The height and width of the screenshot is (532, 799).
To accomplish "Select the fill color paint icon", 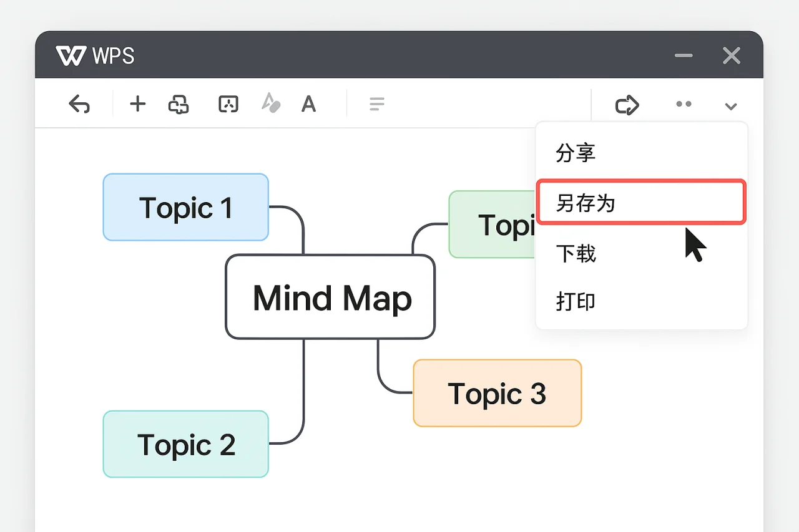I will pos(270,104).
